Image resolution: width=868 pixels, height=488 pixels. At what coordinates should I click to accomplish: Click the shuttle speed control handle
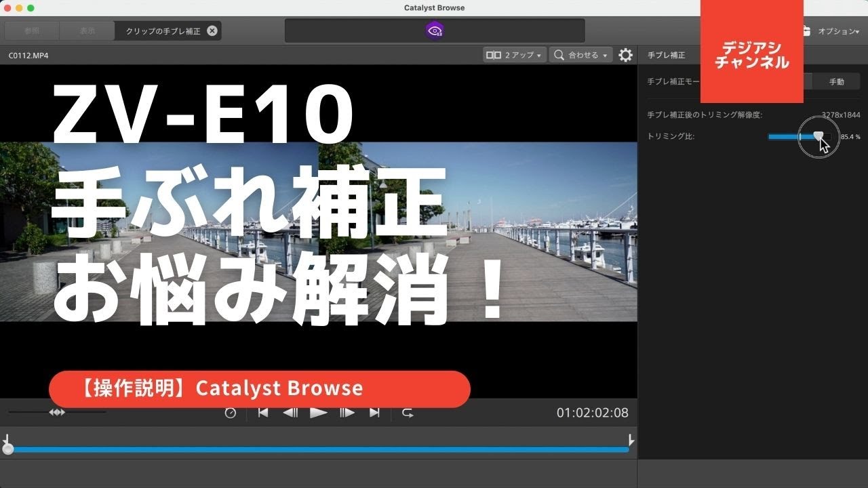tap(57, 412)
